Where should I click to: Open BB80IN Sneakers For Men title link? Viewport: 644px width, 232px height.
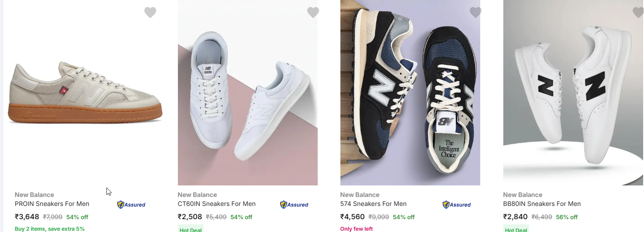(542, 204)
